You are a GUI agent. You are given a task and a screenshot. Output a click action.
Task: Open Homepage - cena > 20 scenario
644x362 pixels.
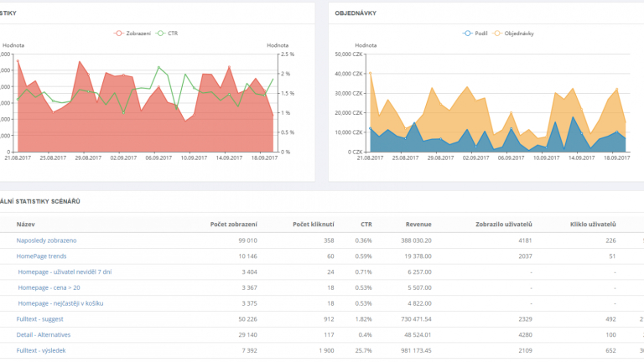click(49, 287)
